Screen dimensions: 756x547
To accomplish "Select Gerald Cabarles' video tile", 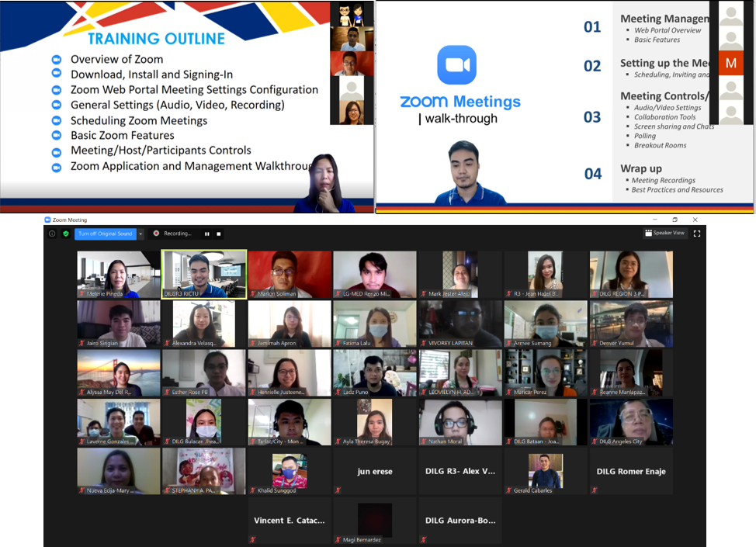I will point(546,471).
